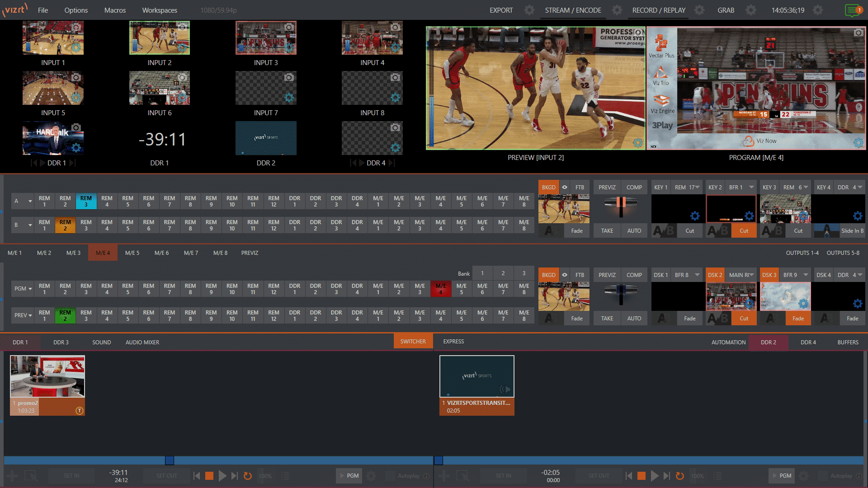Toggle FTB in the lower M/E section

point(578,275)
